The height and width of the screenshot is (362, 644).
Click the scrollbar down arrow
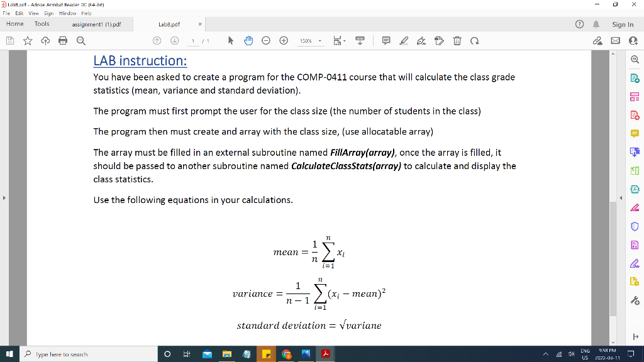coord(613,343)
